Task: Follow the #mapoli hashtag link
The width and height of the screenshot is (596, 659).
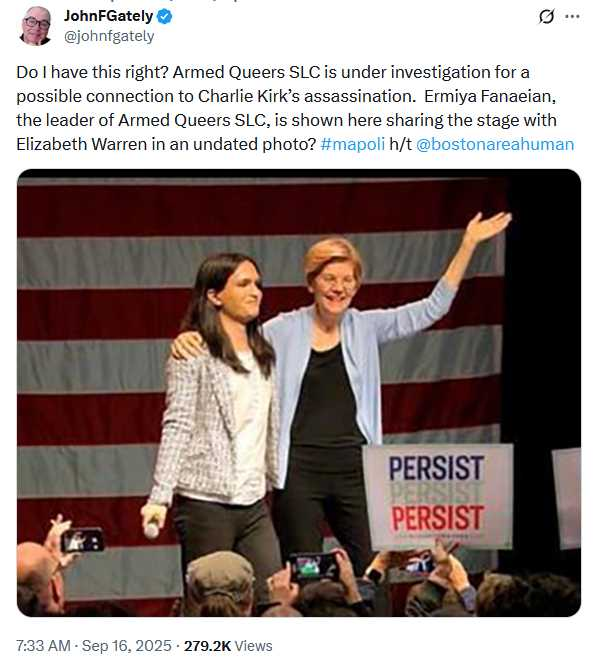Action: point(352,144)
